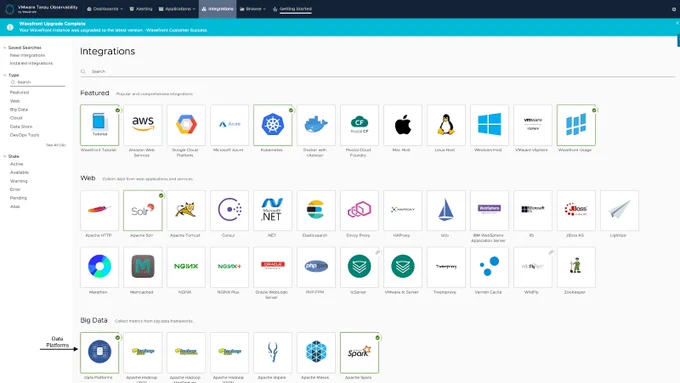Viewport: 680px width, 383px height.
Task: Open the VMware vSphere integration tile
Action: [533, 125]
